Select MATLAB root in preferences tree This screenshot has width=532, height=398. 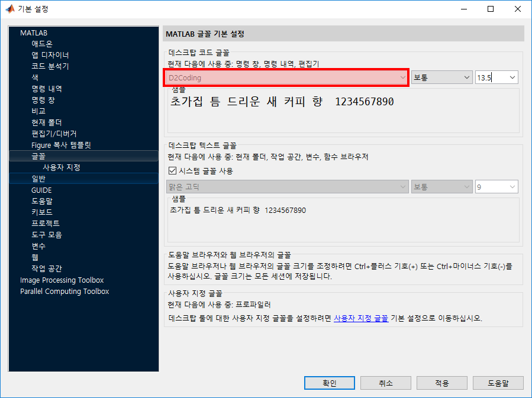34,33
